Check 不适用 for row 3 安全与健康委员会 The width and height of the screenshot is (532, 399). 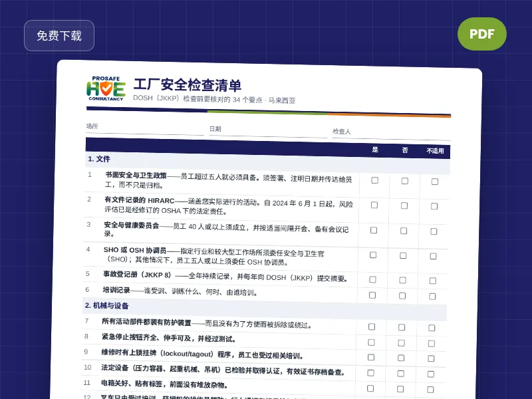[x=434, y=231]
